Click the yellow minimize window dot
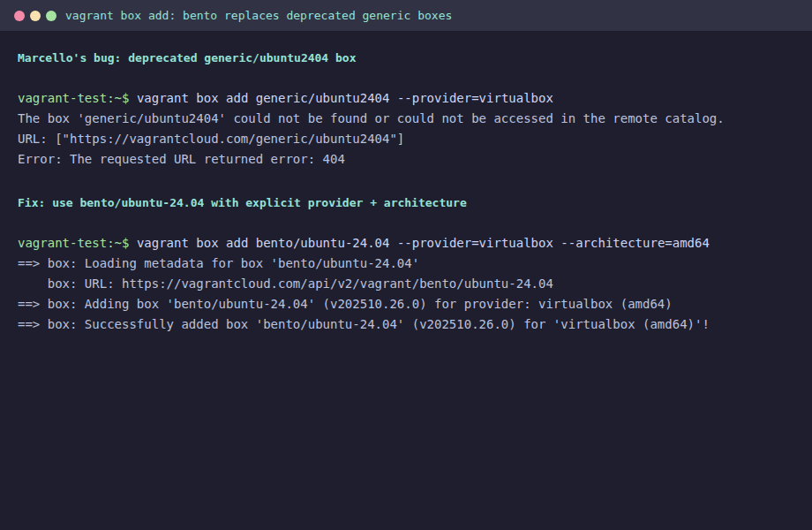 point(35,16)
